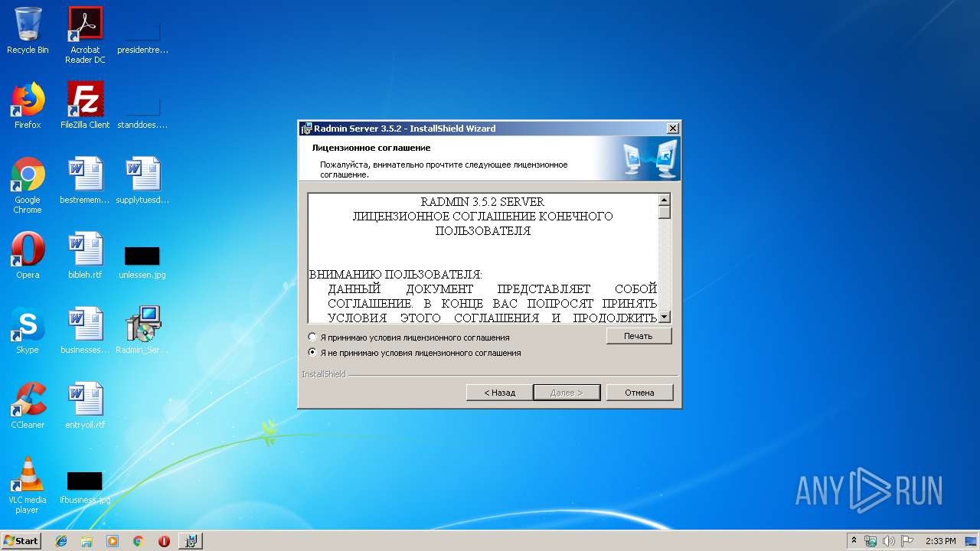The image size is (980, 551).
Task: Open Internet Explorer from the taskbar
Action: coord(61,541)
